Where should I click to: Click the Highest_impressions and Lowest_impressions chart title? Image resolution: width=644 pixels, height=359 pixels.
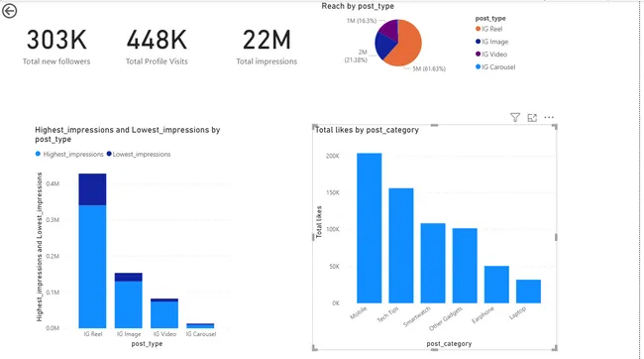tap(128, 135)
